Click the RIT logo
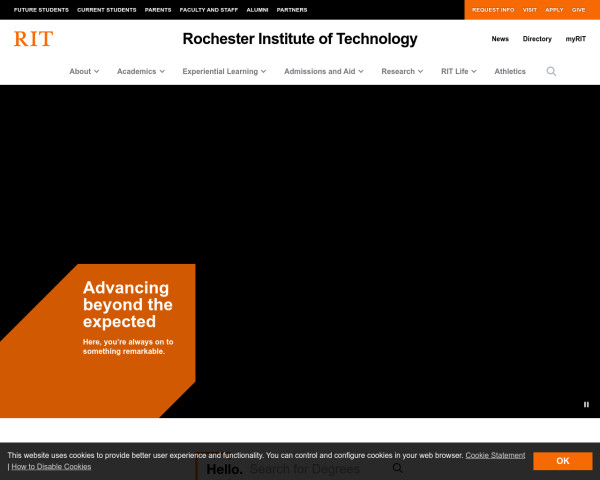Screen dimensions: 600x480 (x=33, y=39)
